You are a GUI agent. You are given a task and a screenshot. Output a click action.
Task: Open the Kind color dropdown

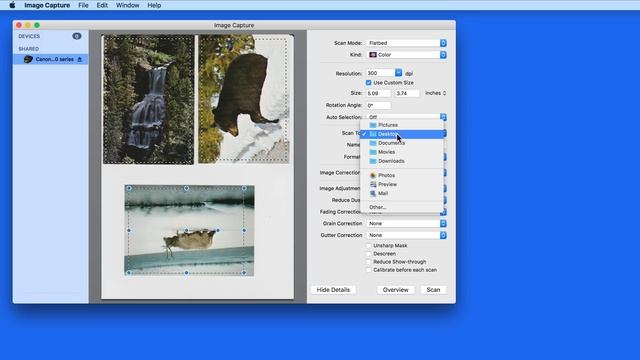[406, 55]
